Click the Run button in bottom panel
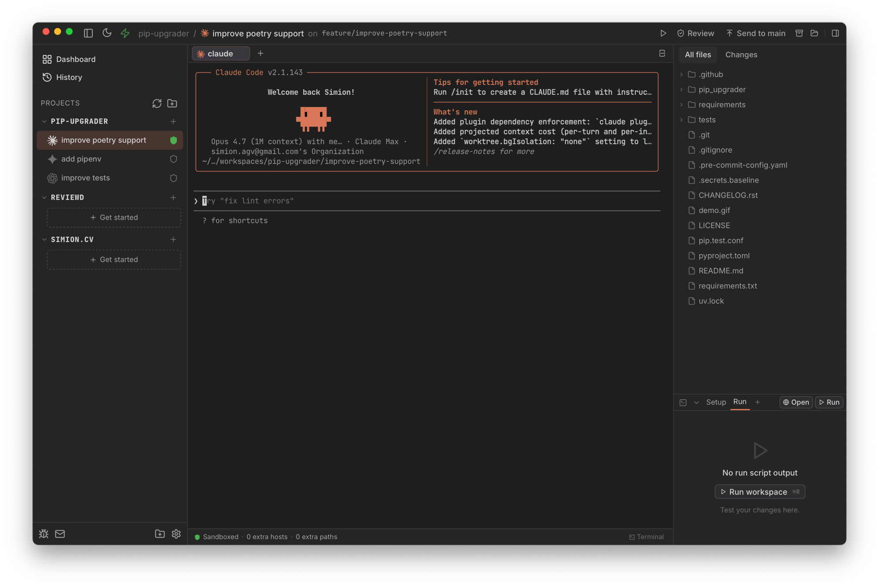The width and height of the screenshot is (879, 588). [829, 402]
